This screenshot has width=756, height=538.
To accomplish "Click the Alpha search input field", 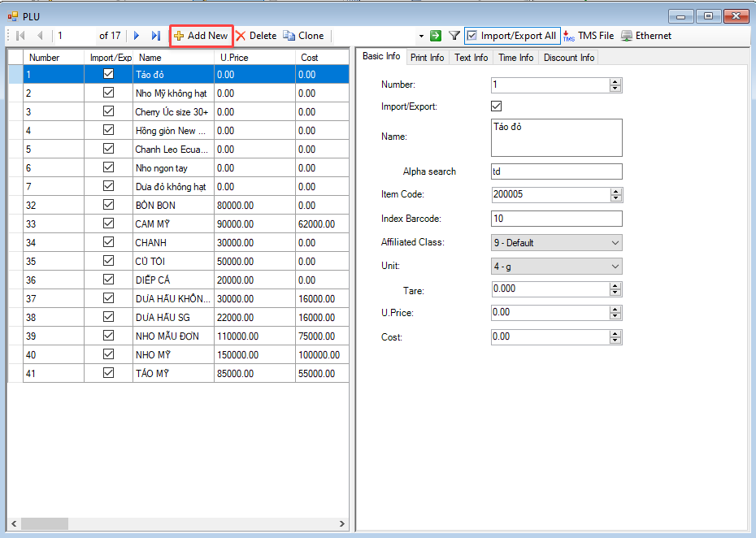I will 556,171.
